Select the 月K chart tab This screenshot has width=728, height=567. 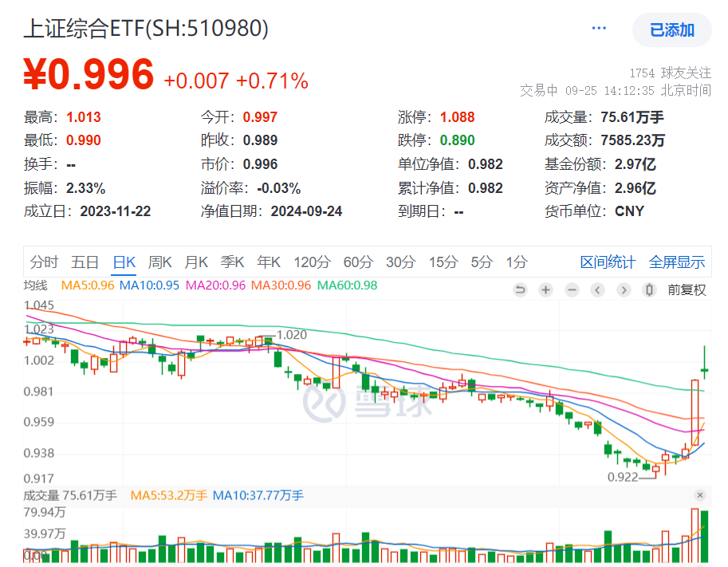(196, 262)
